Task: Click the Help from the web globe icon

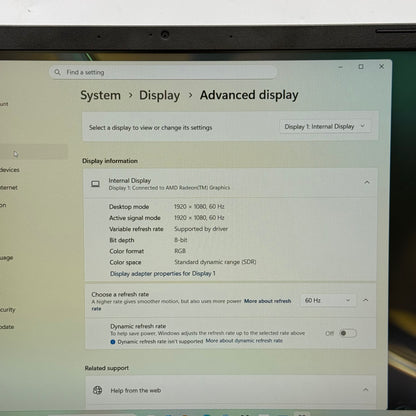Action: (x=97, y=390)
